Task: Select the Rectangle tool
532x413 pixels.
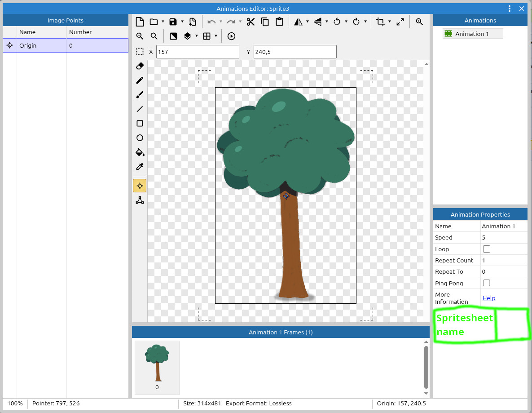Action: (140, 124)
